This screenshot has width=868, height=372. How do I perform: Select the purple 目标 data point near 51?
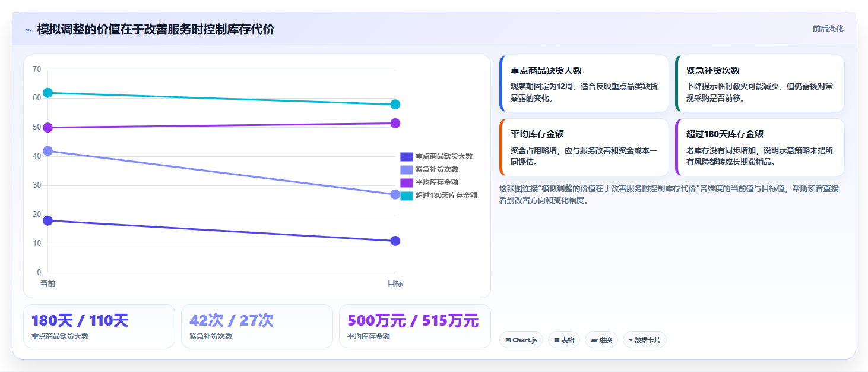click(395, 123)
